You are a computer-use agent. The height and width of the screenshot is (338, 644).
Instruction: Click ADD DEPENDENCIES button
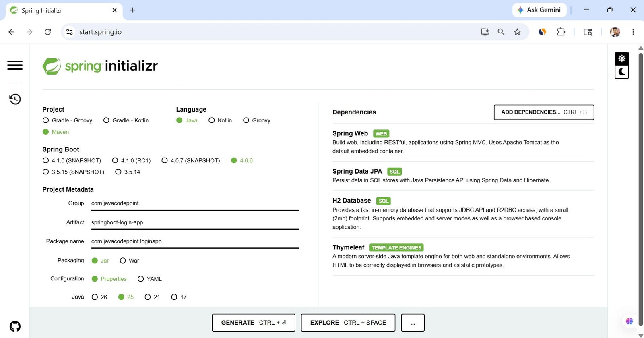coord(544,112)
